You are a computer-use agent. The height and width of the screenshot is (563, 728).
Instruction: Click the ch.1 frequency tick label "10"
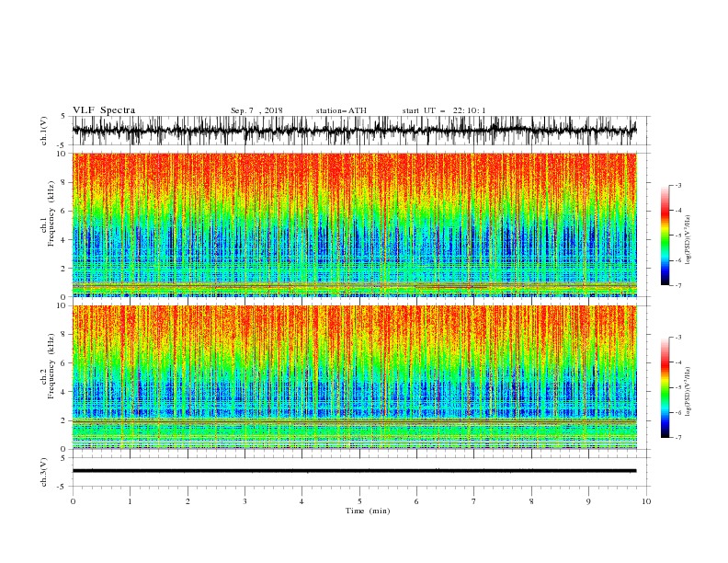point(62,154)
